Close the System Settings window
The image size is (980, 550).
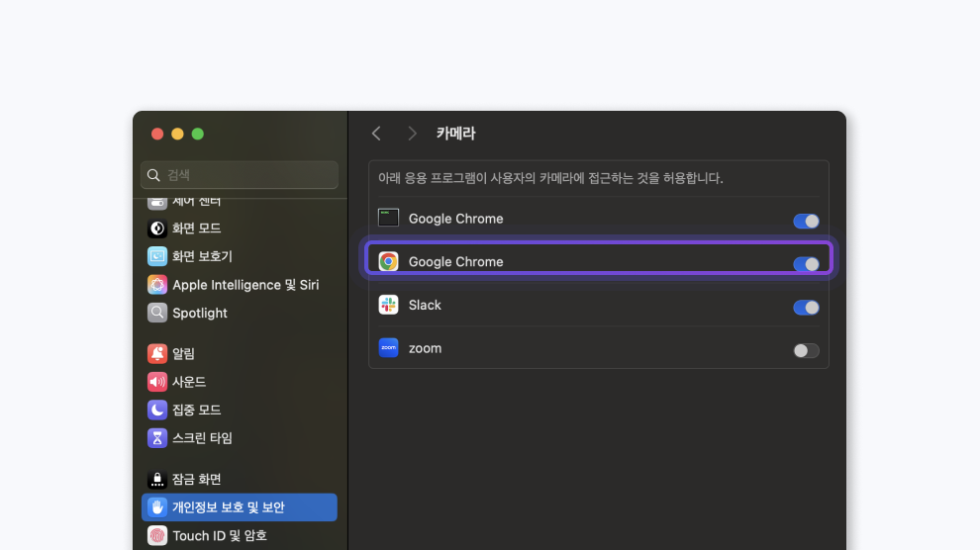click(157, 134)
